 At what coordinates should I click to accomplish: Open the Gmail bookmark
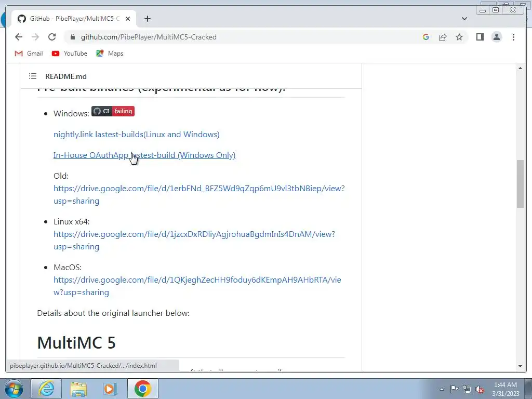click(29, 54)
